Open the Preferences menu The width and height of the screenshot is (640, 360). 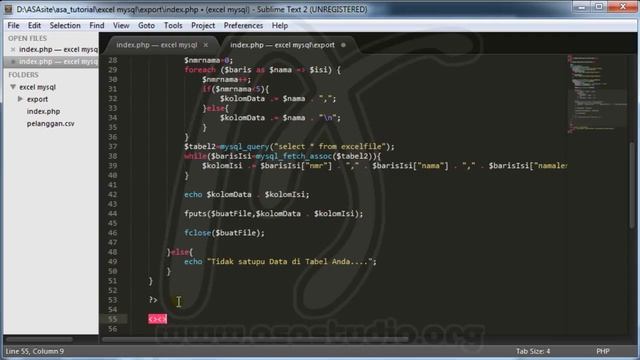(243, 25)
